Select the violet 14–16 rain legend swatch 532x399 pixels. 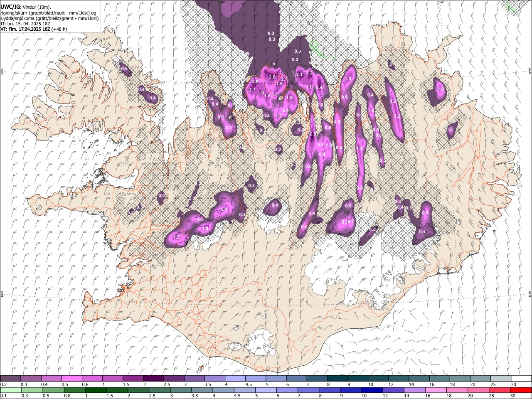414,390
